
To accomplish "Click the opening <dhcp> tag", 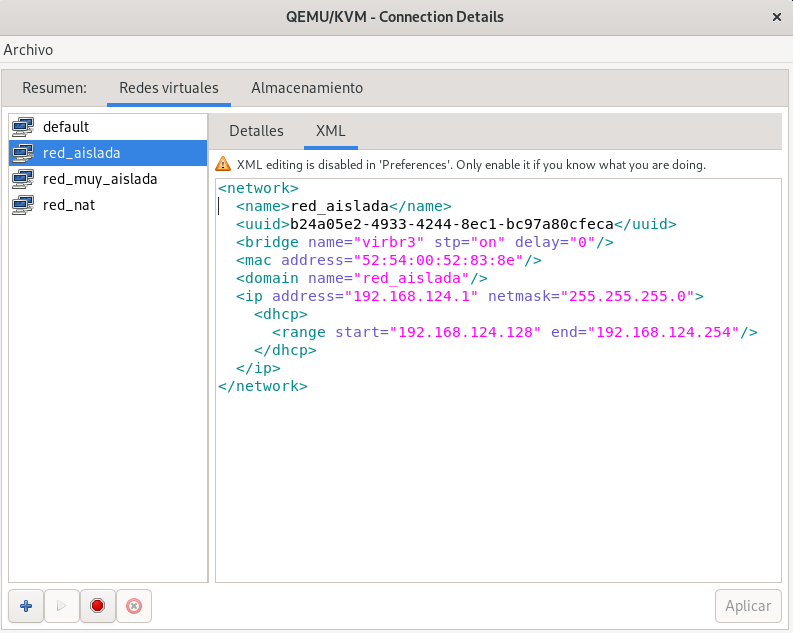I will tap(281, 314).
